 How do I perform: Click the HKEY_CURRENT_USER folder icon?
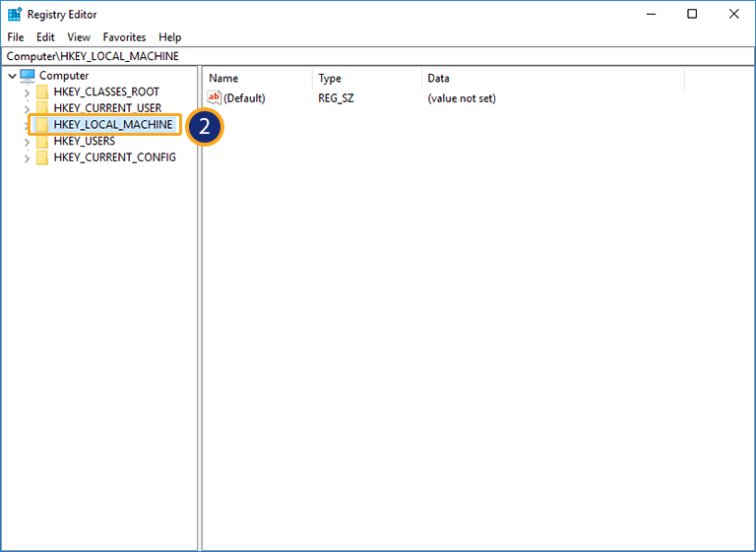tap(42, 108)
